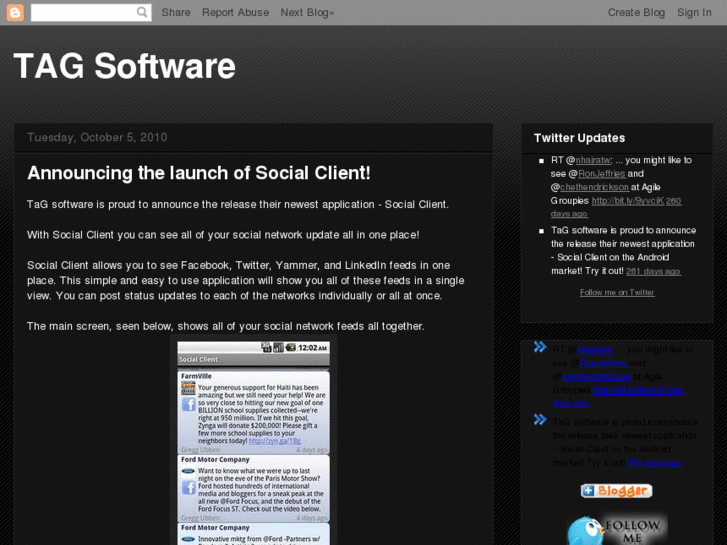
Task: Click the orange Blogger logo icon
Action: point(15,13)
